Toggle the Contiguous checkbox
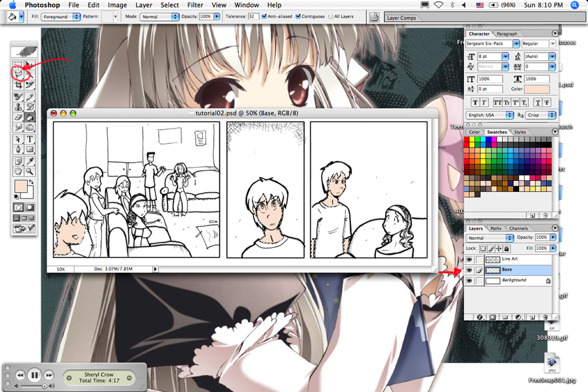Image resolution: width=588 pixels, height=392 pixels. click(x=298, y=16)
